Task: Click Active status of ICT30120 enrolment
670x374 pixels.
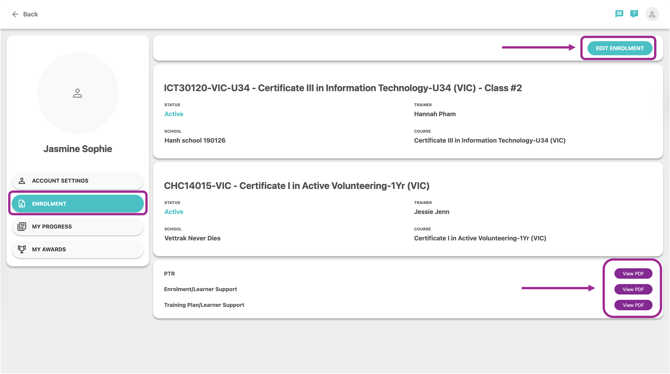Action: click(173, 114)
